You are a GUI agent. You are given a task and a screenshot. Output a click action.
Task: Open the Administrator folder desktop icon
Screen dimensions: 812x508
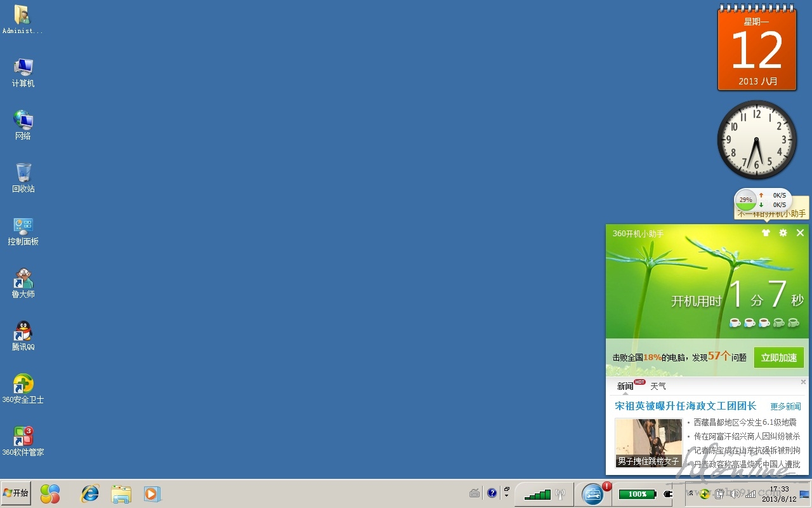point(23,20)
